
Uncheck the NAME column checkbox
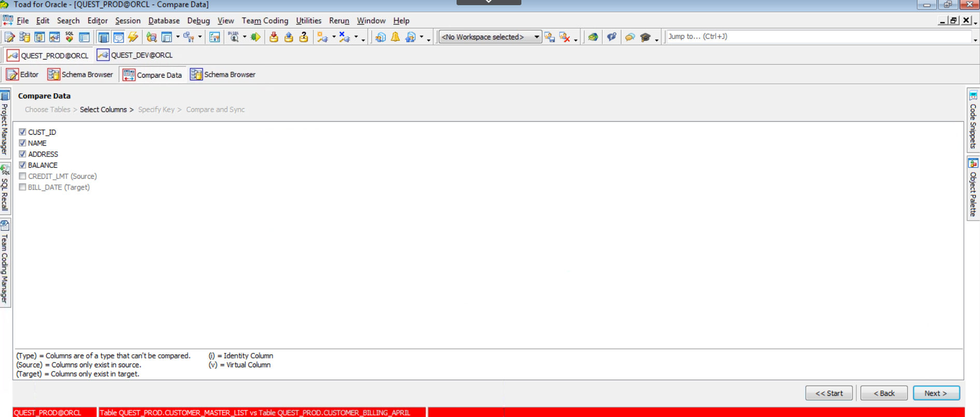[22, 143]
